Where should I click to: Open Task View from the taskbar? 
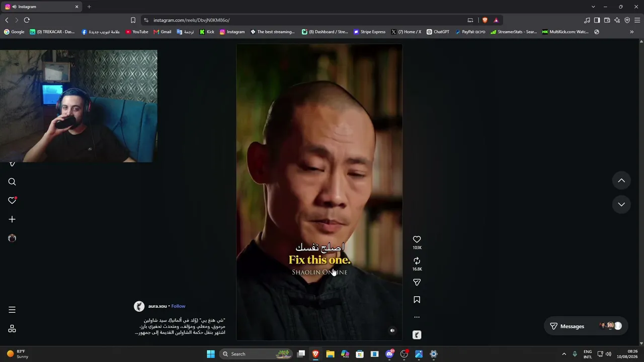coord(301,354)
